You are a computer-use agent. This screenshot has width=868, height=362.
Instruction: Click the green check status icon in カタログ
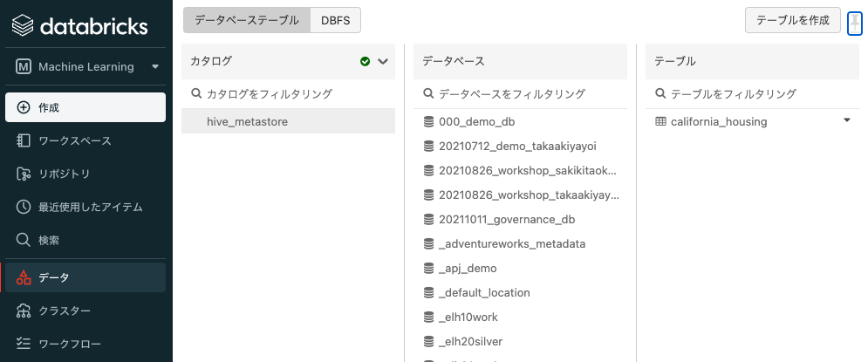point(365,61)
